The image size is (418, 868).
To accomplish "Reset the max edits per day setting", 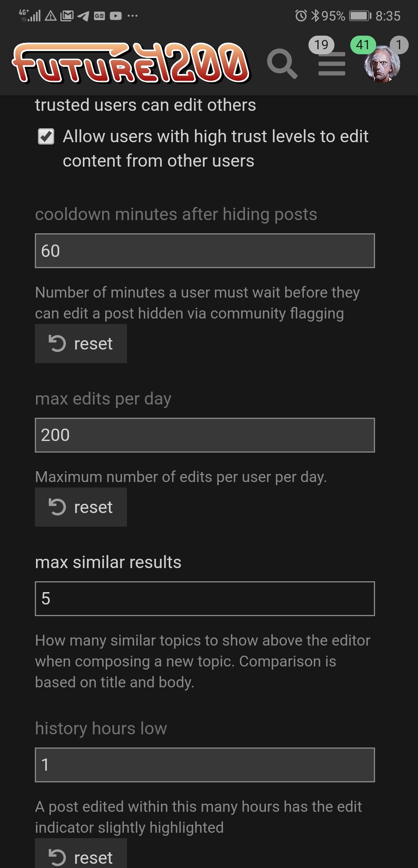I will pos(81,507).
